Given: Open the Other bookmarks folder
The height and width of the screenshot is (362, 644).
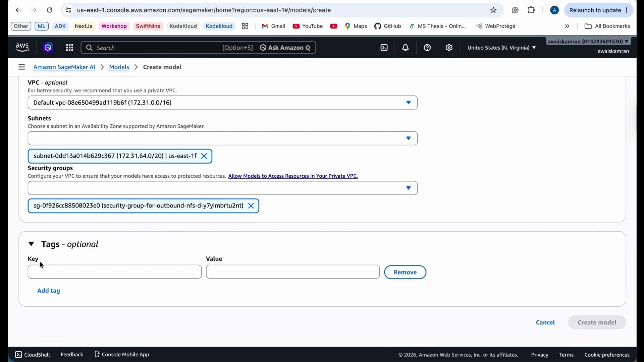Looking at the screenshot, I should (21, 26).
